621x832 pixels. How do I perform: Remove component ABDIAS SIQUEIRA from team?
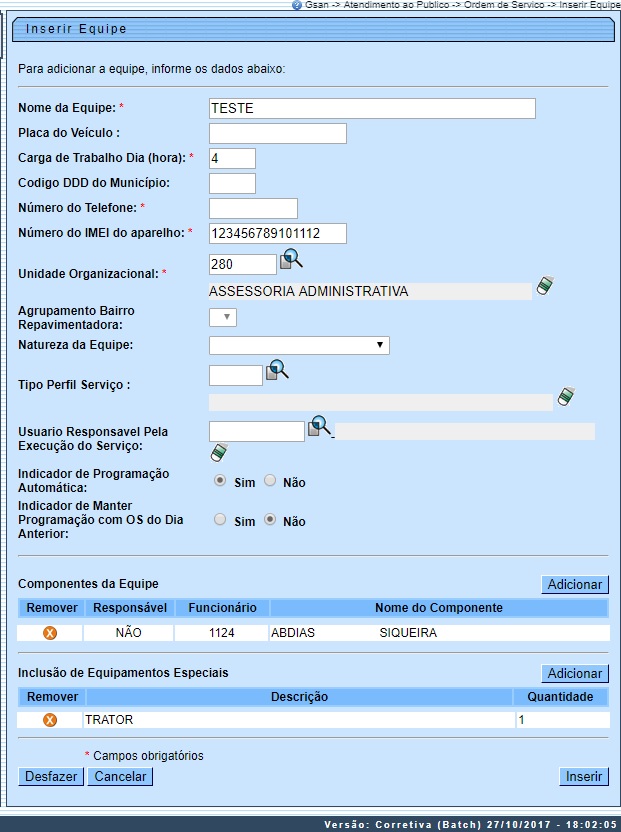pos(50,633)
